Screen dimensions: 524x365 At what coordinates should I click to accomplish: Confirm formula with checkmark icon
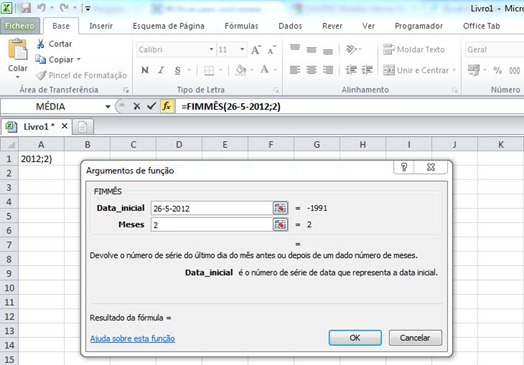point(152,106)
